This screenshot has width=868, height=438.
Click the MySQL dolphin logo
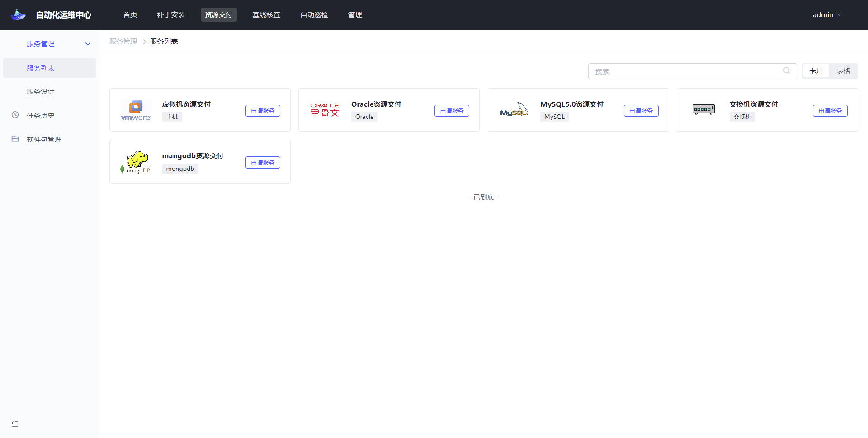(x=514, y=110)
